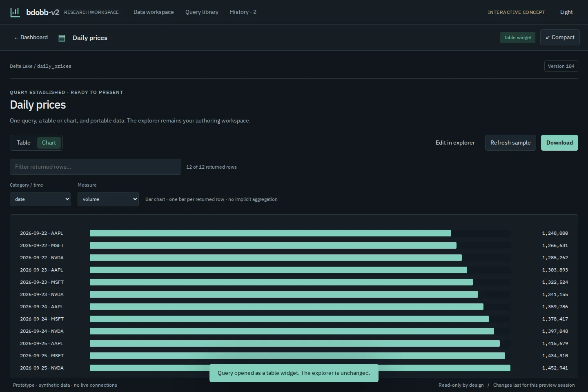Screen dimensions: 588x392
Task: Open the Measure dropdown set to volume
Action: (x=108, y=199)
